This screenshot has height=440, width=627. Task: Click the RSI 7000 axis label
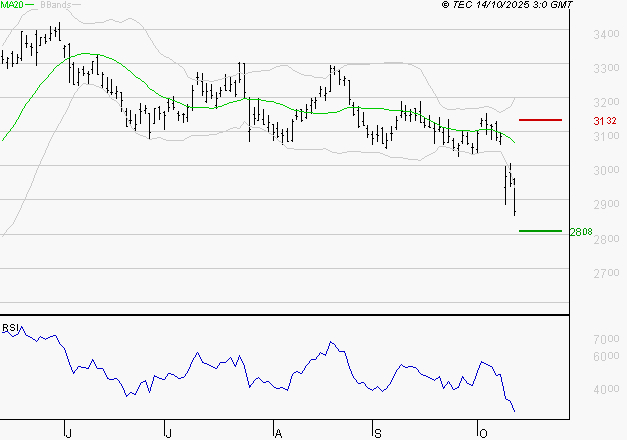[606, 340]
